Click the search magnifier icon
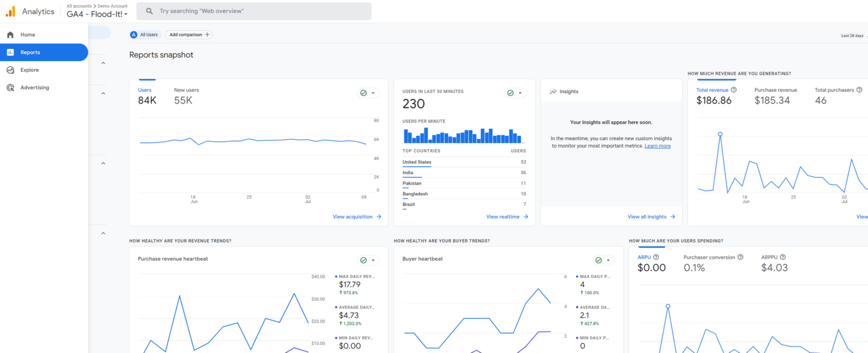 [x=150, y=11]
